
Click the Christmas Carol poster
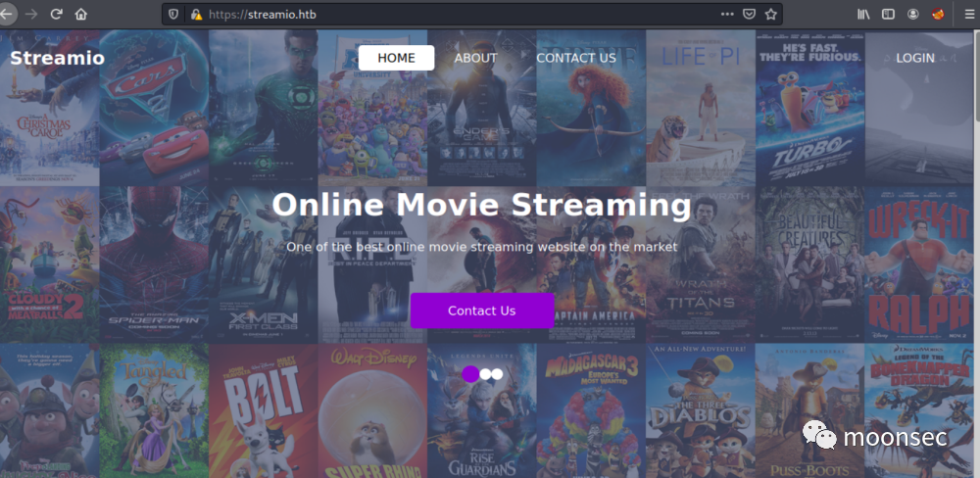click(49, 108)
